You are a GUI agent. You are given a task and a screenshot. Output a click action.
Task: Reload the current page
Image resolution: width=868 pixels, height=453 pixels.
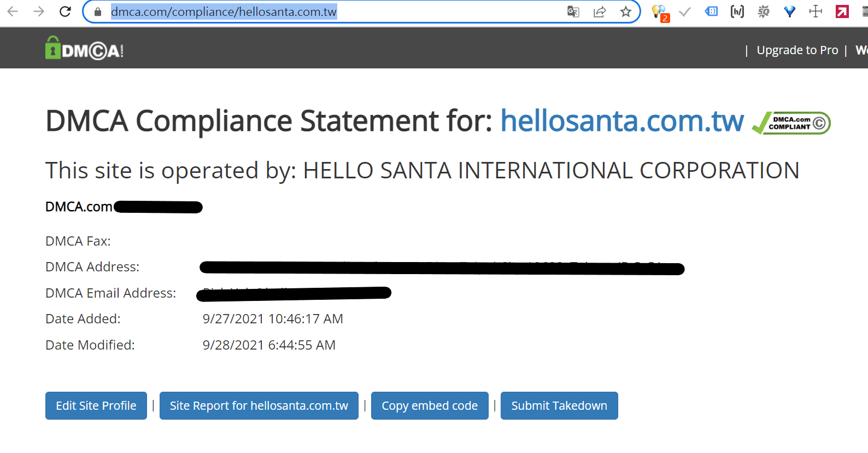coord(65,11)
